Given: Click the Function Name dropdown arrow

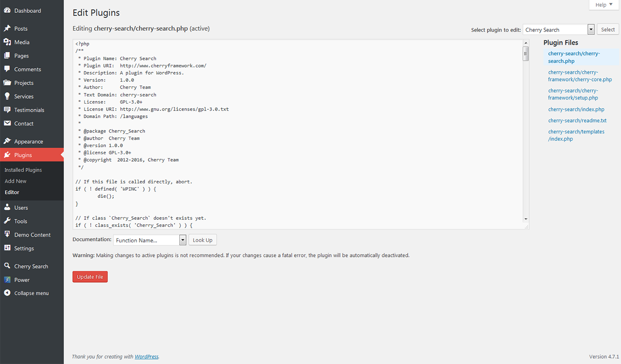Looking at the screenshot, I should tap(183, 240).
